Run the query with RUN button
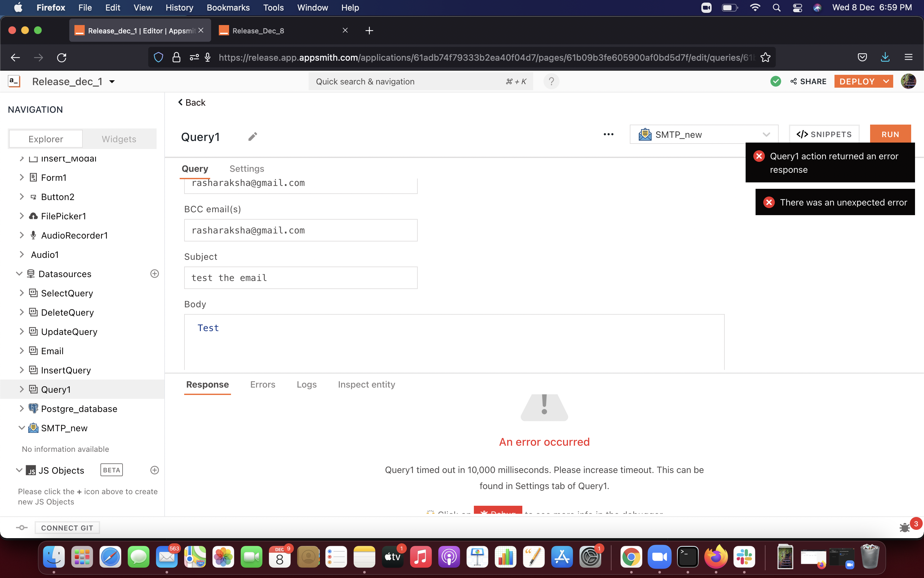The width and height of the screenshot is (924, 578). [890, 134]
